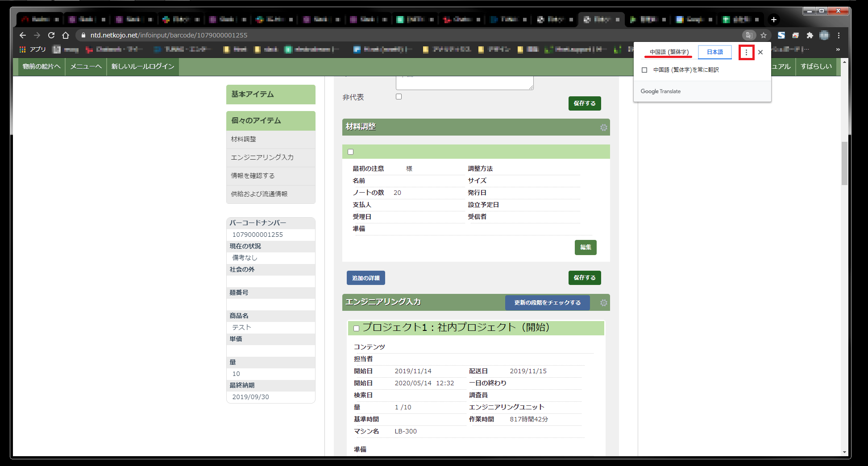Open gear settings in エンジニアリング入力 header

[x=603, y=303]
